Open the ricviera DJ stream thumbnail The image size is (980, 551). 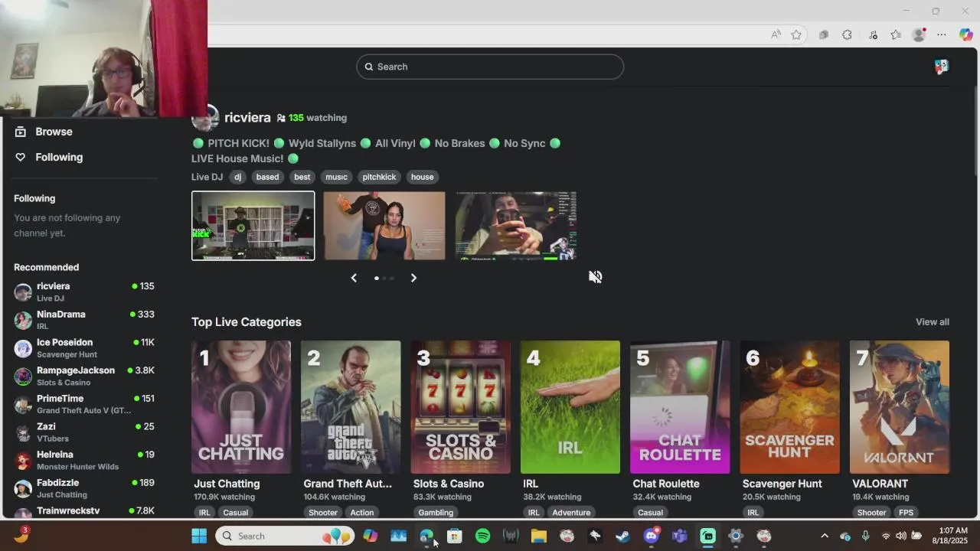click(x=253, y=226)
